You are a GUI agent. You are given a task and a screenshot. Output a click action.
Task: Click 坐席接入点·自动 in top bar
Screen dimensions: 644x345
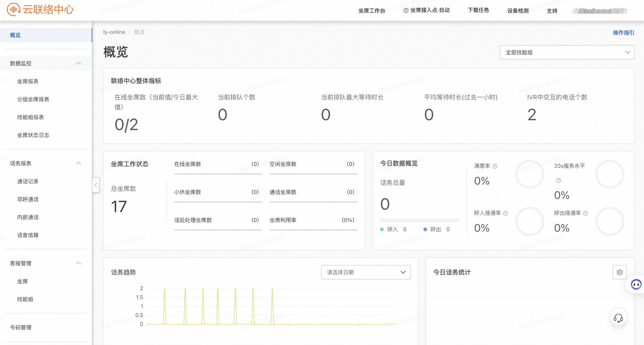(x=430, y=10)
